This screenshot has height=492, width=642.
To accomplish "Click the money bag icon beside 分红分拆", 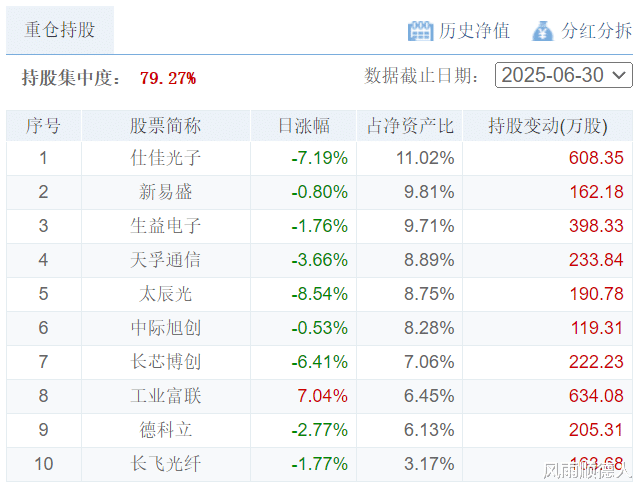I will coord(543,31).
